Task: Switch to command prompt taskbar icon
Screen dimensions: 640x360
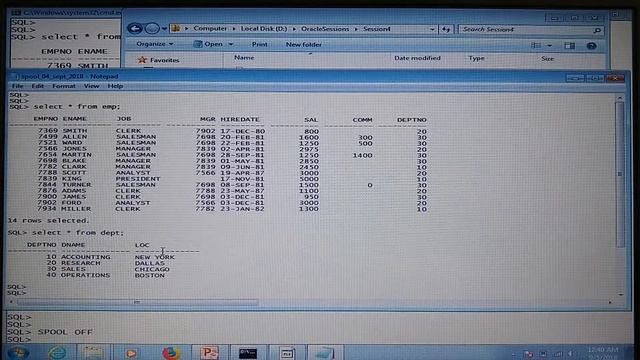Action: (x=248, y=353)
